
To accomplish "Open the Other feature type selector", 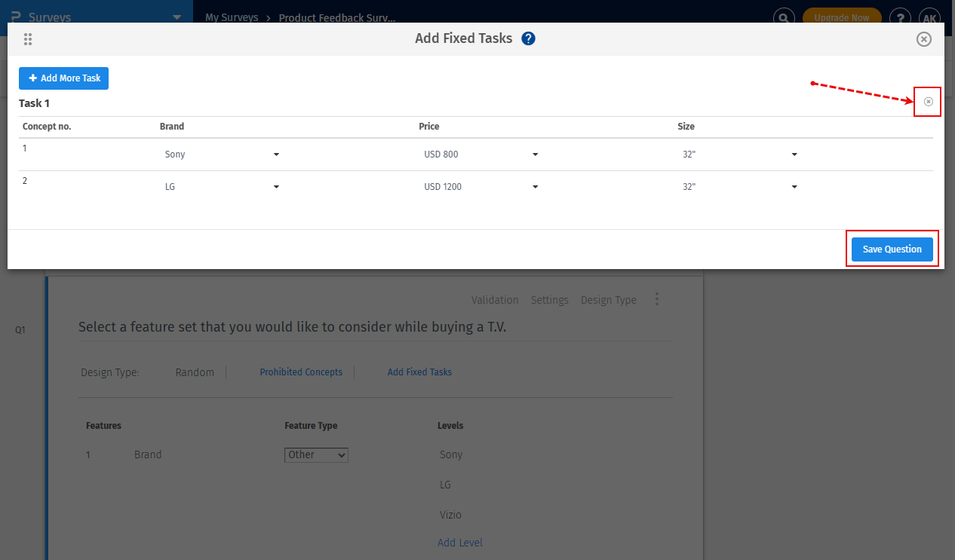I will [x=316, y=454].
